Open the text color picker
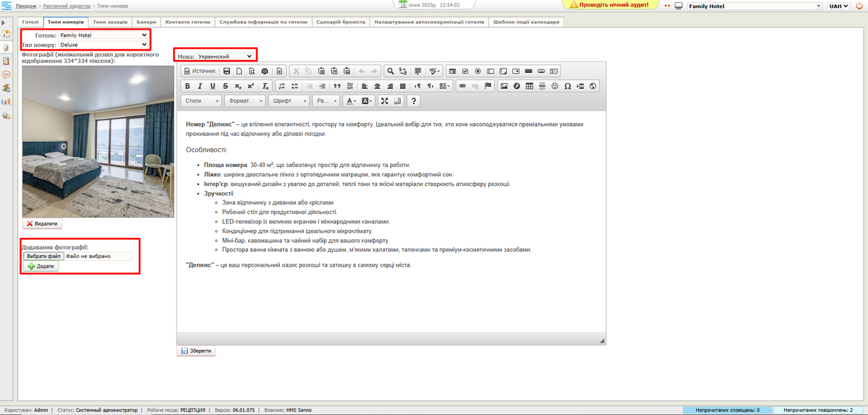Viewport: 868px width, 415px height. click(350, 101)
